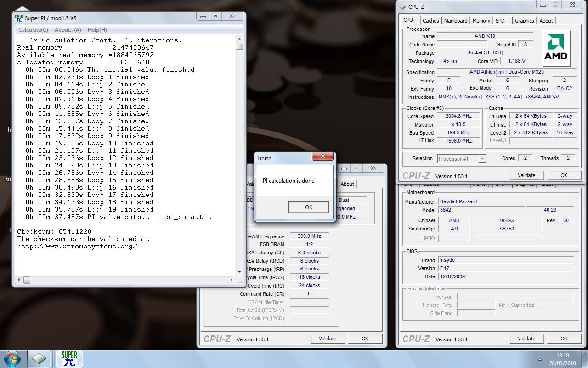
Task: Click the BIOS Brand field Insyde
Action: pos(506,260)
